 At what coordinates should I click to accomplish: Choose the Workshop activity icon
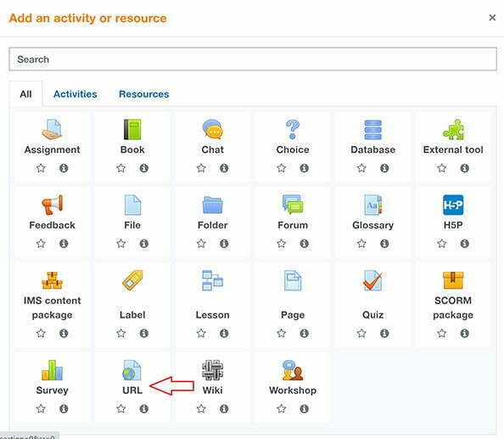point(293,370)
